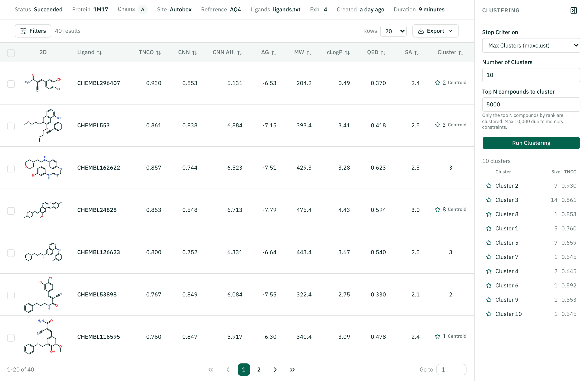Click the star icon for Cluster 6
The width and height of the screenshot is (588, 381).
(x=489, y=286)
